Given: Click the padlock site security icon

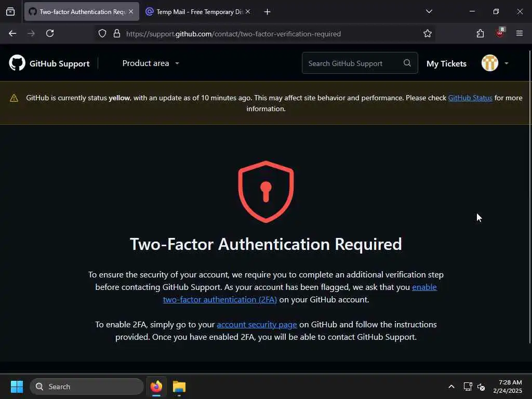Looking at the screenshot, I should [117, 34].
